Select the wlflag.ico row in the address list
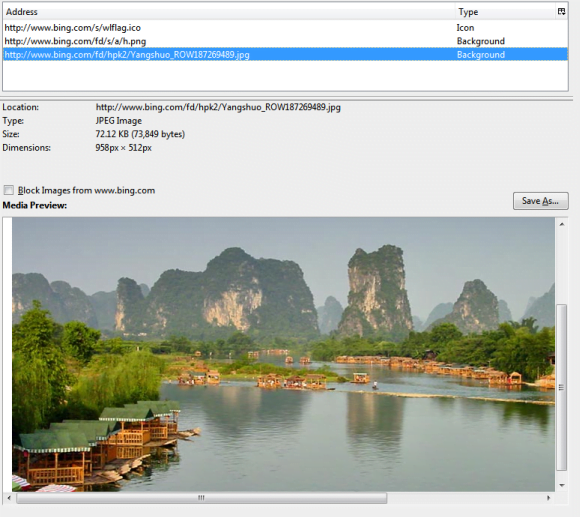The image size is (580, 517). 285,28
